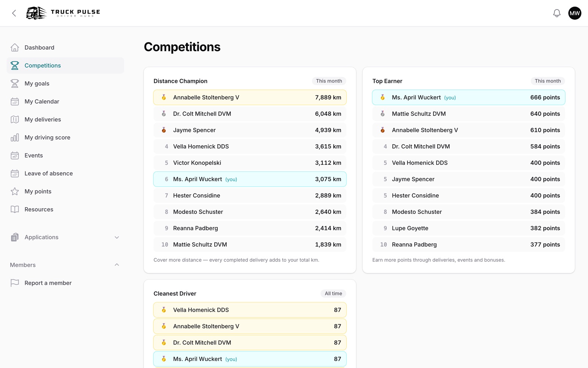588x368 pixels.
Task: Click the My points star icon
Action: click(15, 191)
